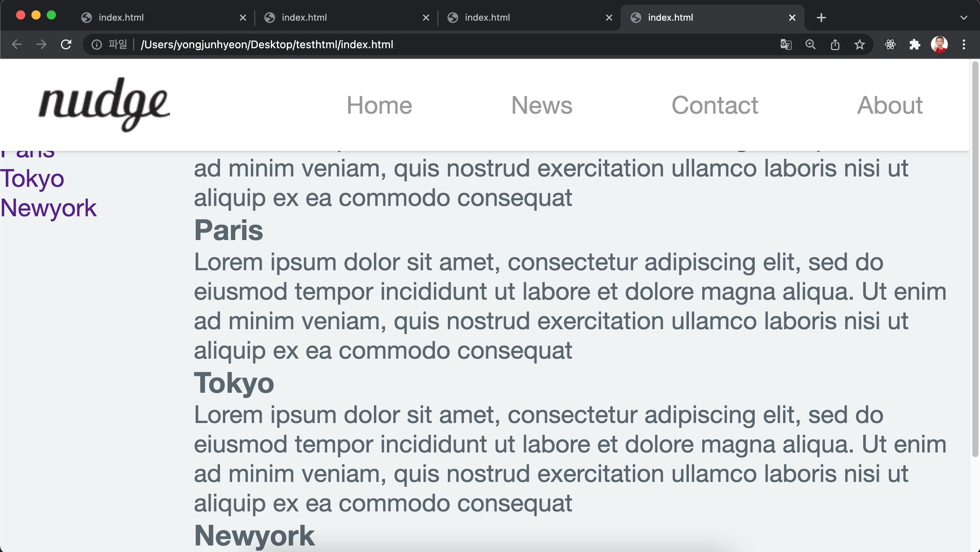Screen dimensions: 980x552
Task: Open the React Developer Tools extension icon
Action: [x=890, y=44]
